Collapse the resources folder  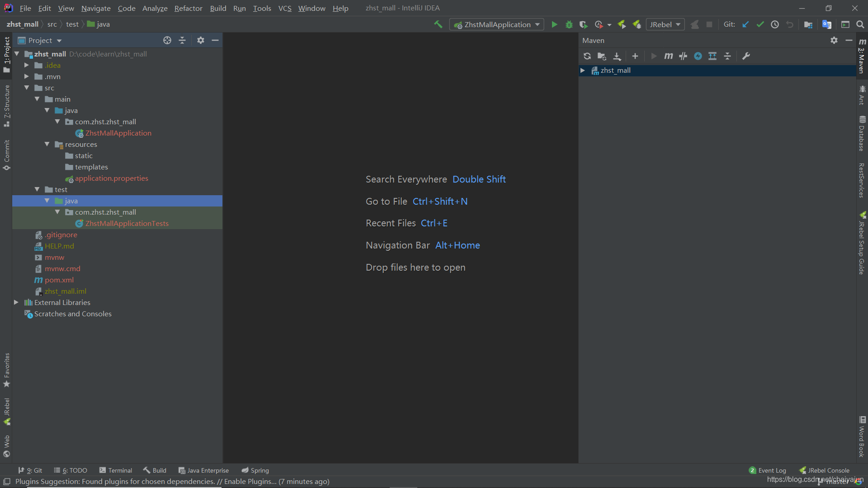coord(47,144)
